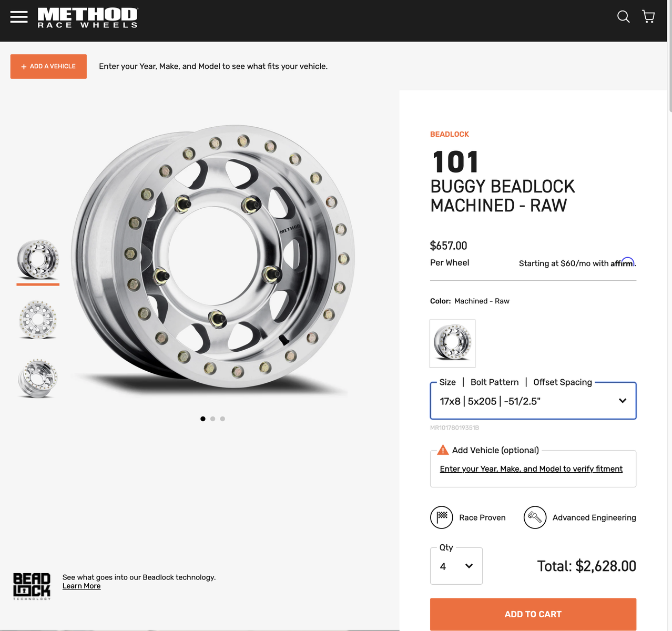Click the Add a Vehicle button
672x631 pixels.
click(48, 67)
